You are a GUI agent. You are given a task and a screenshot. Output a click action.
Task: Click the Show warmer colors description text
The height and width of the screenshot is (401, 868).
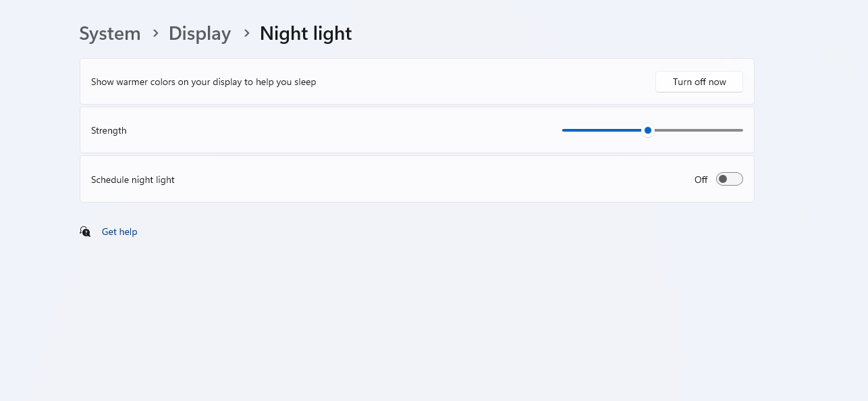(204, 82)
